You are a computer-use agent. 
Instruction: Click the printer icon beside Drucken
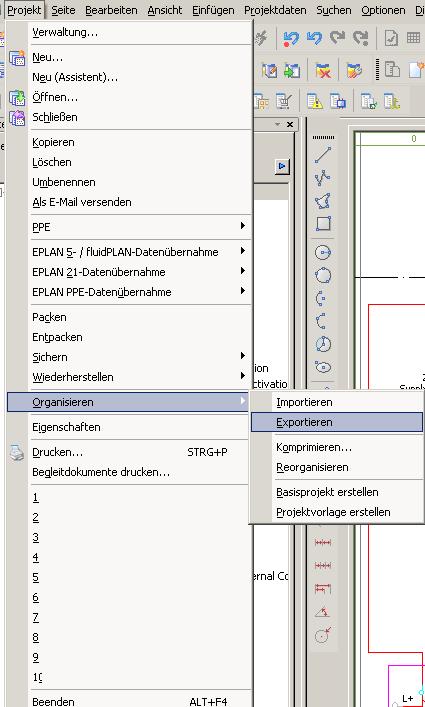(17, 452)
